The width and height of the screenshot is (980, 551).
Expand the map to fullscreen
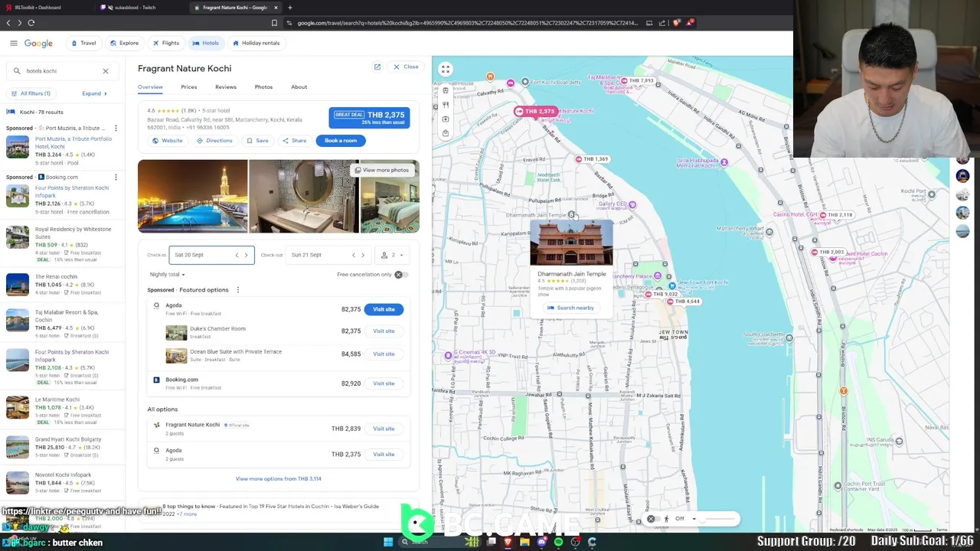pos(446,69)
